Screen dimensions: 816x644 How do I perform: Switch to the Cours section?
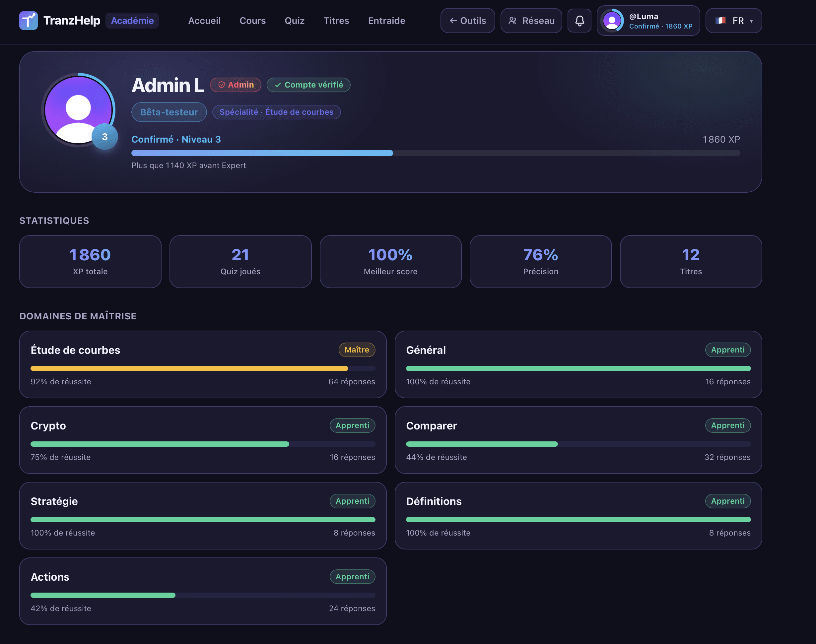252,20
